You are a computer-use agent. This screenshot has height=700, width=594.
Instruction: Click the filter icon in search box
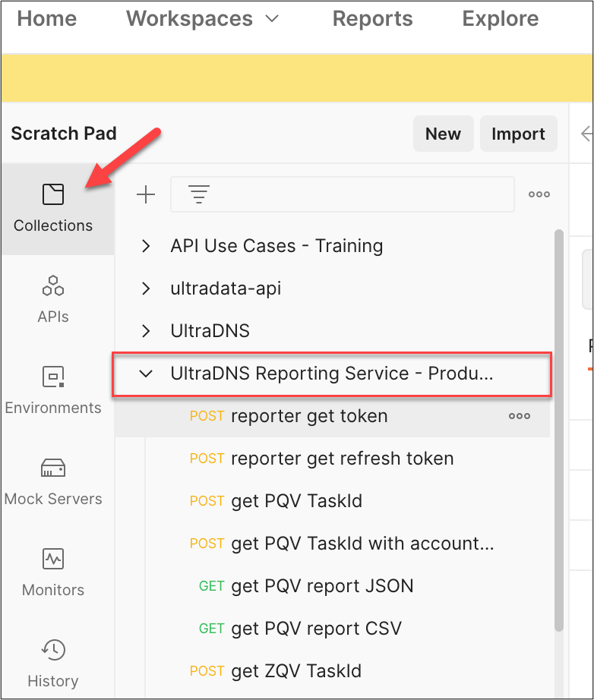199,194
